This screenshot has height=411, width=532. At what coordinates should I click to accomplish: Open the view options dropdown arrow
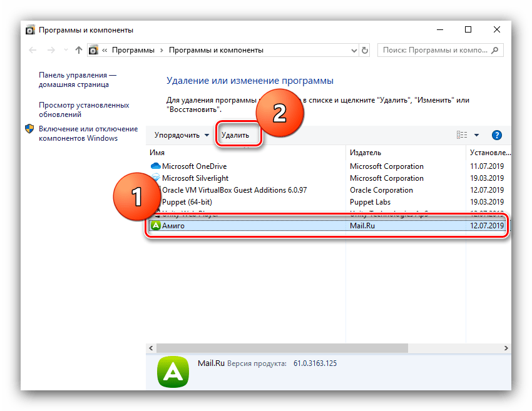pos(476,135)
